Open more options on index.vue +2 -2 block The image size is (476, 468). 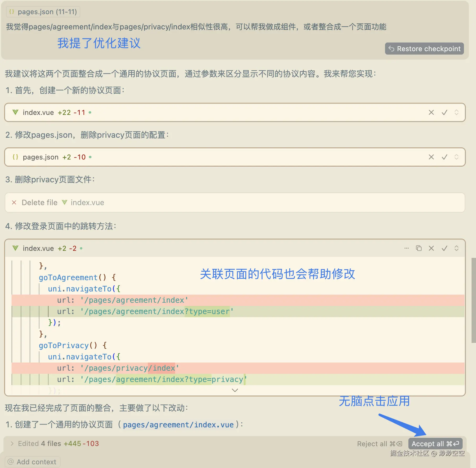coord(407,248)
